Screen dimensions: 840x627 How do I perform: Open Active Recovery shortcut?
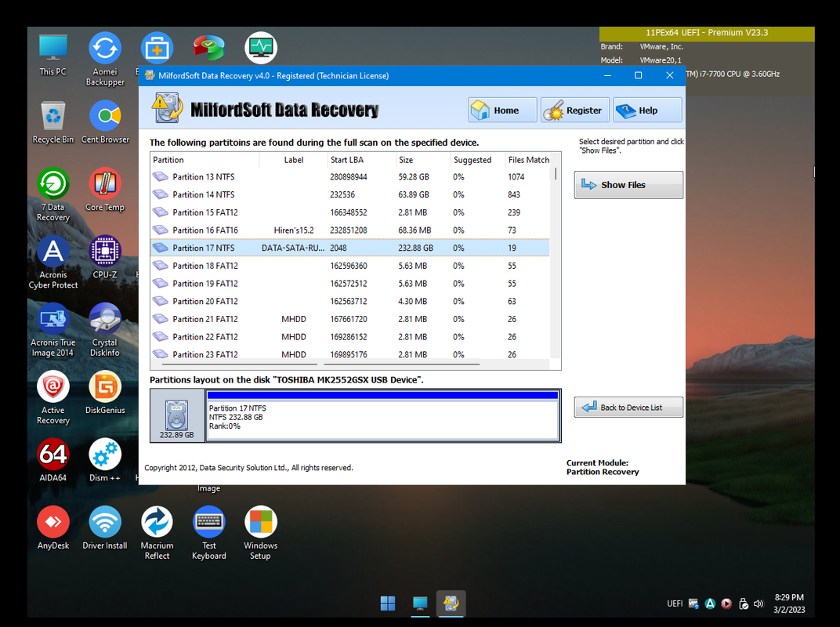[53, 397]
